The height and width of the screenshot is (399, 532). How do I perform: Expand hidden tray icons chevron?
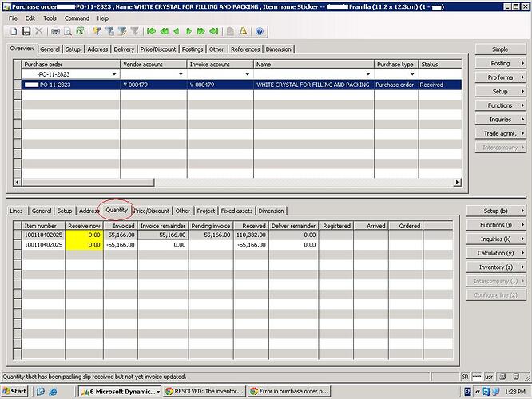point(478,392)
